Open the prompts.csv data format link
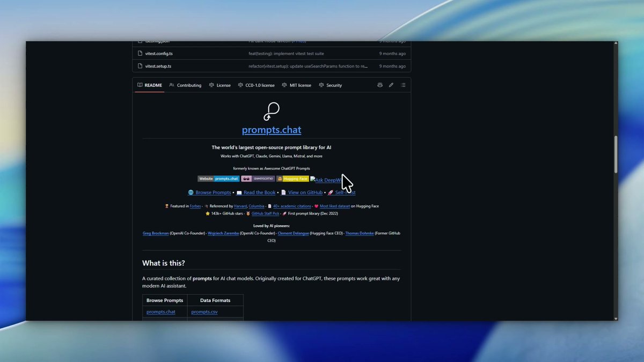 204,312
